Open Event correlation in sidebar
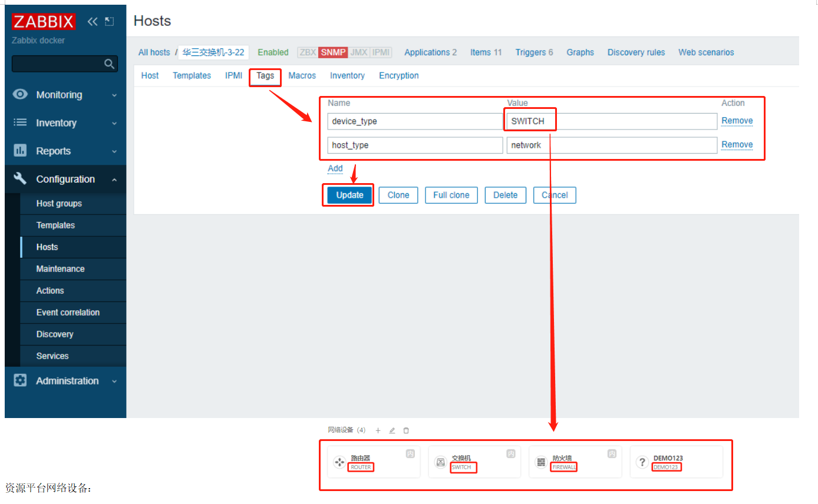This screenshot has height=504, width=818. [73, 313]
